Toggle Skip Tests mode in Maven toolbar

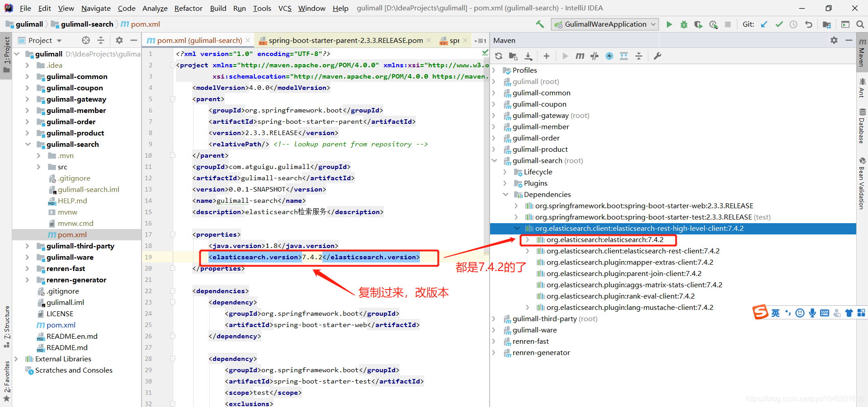(594, 56)
